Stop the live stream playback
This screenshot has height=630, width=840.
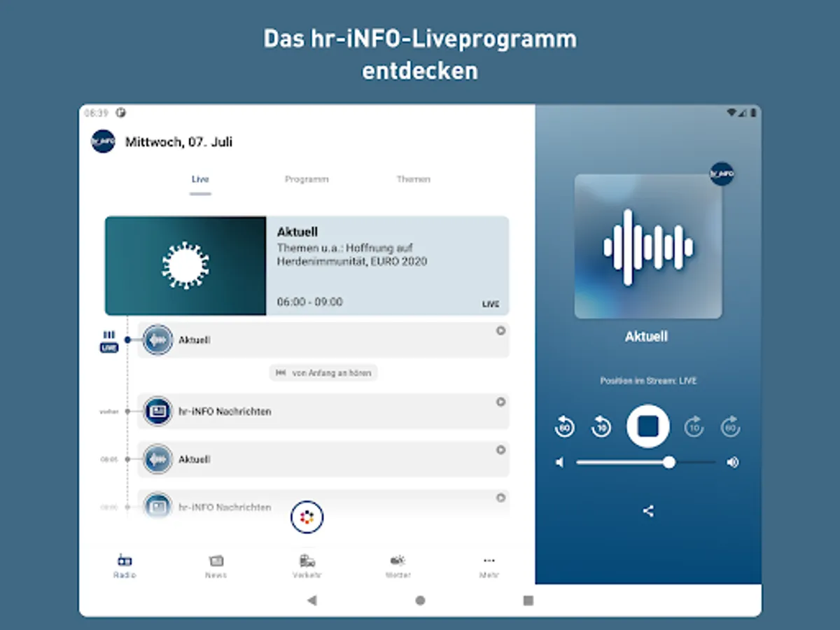tap(648, 426)
